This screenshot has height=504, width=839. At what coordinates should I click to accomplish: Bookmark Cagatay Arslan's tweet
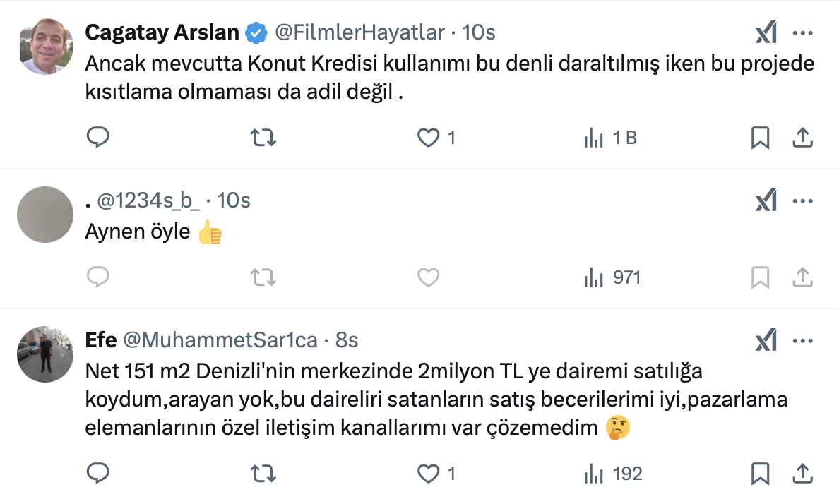pos(760,137)
